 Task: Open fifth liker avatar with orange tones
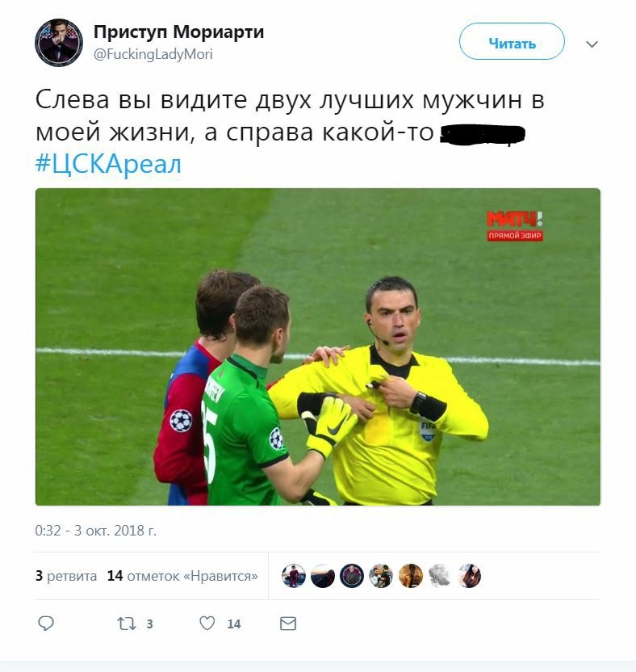click(410, 576)
